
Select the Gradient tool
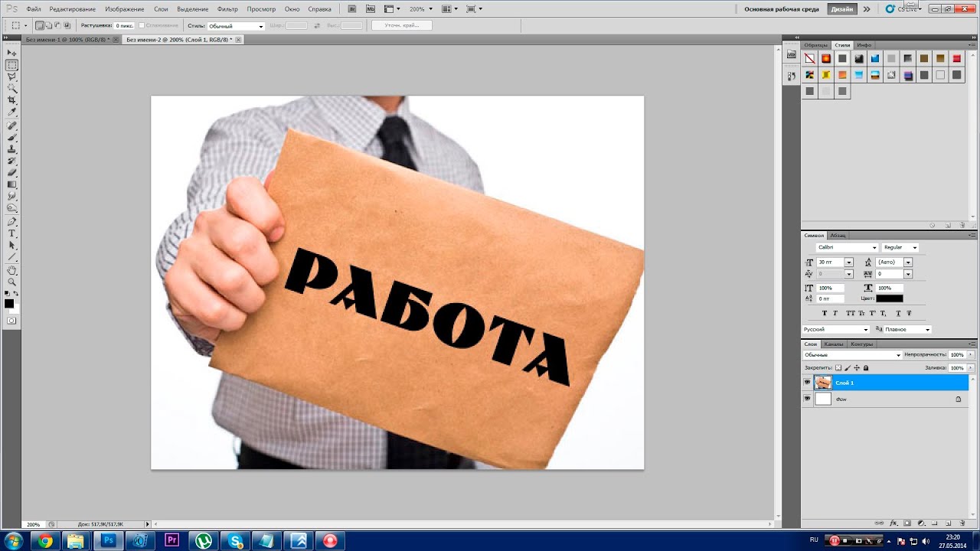click(12, 184)
